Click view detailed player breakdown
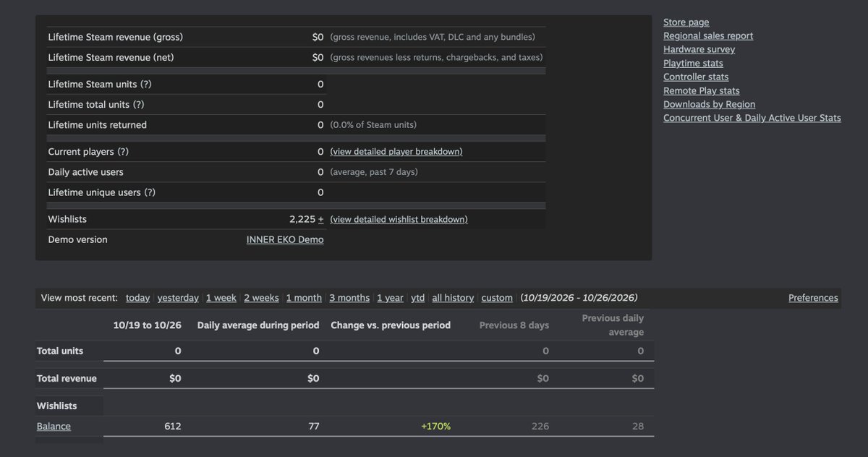 [x=396, y=152]
